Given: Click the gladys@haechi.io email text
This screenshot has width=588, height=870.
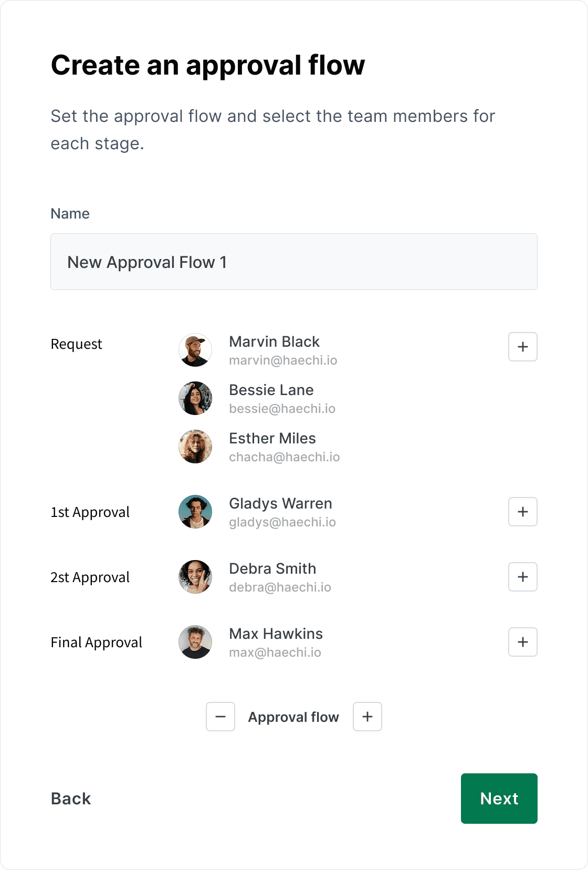Looking at the screenshot, I should click(x=282, y=522).
